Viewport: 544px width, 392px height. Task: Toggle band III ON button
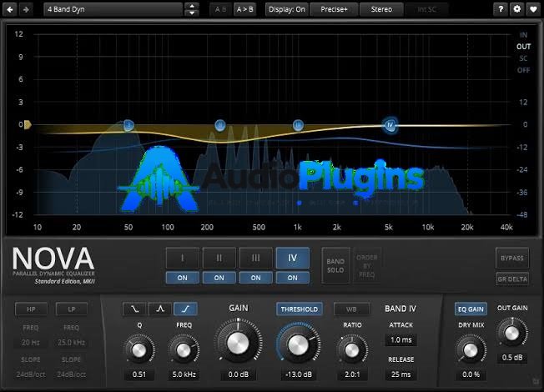(x=255, y=278)
